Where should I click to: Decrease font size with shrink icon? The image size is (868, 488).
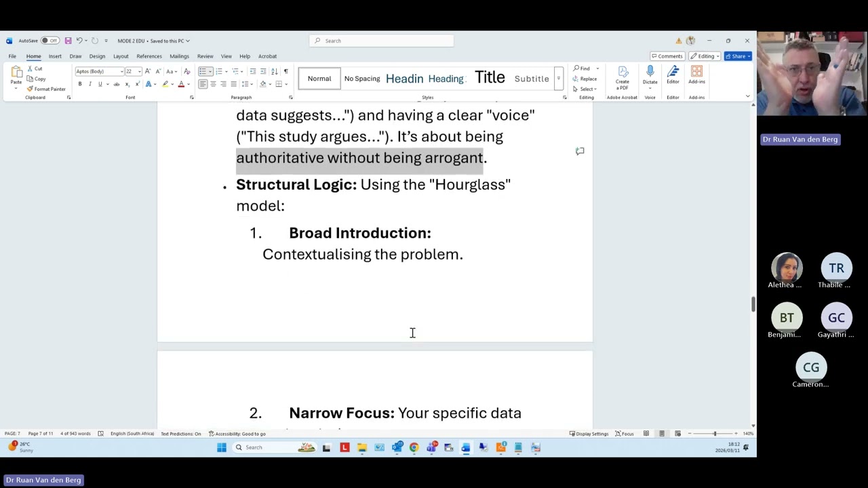157,71
